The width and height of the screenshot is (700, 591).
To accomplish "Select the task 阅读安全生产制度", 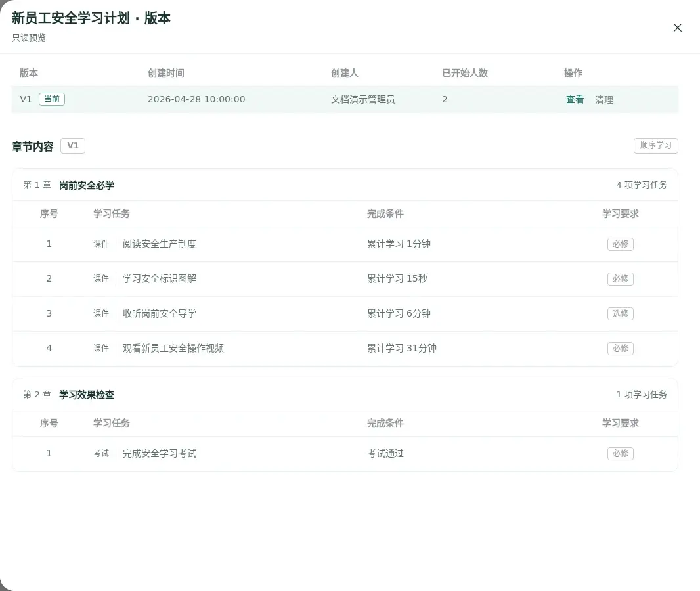I will pos(160,244).
